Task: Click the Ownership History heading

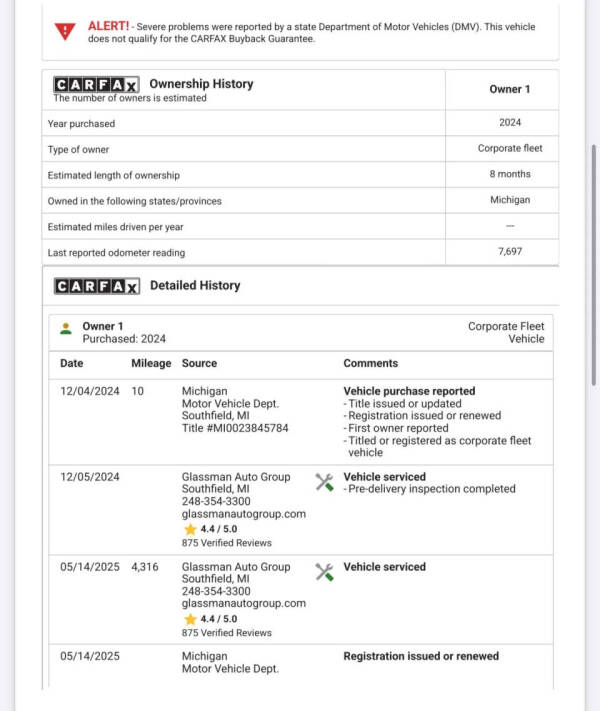Action: (x=201, y=84)
